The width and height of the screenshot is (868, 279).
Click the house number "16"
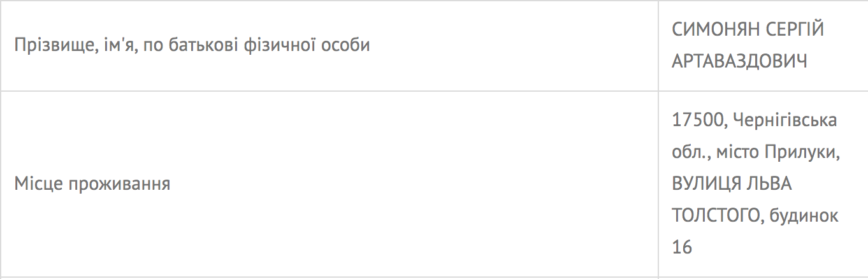(682, 247)
